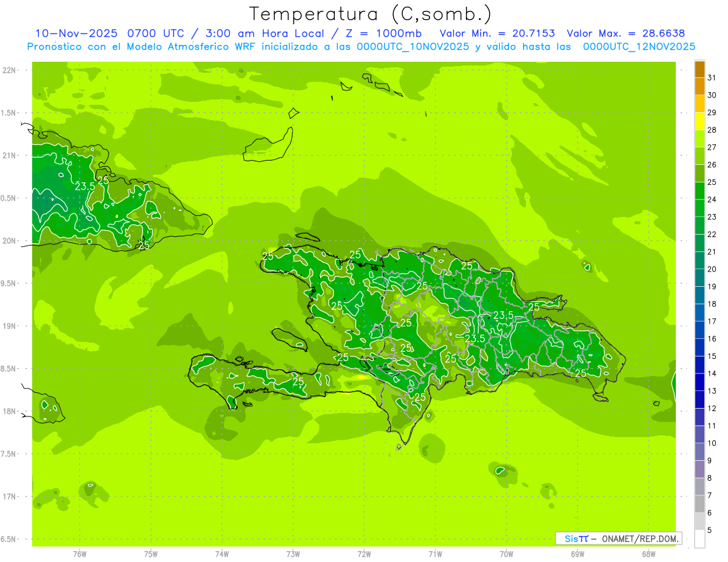Click the colorbar number 5
The image size is (728, 562).
point(709,530)
